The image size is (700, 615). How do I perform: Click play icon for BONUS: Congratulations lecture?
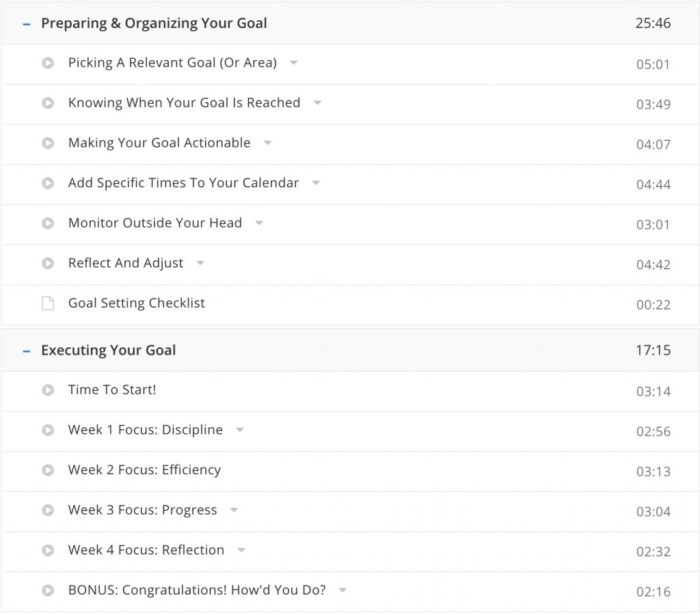[x=48, y=590]
